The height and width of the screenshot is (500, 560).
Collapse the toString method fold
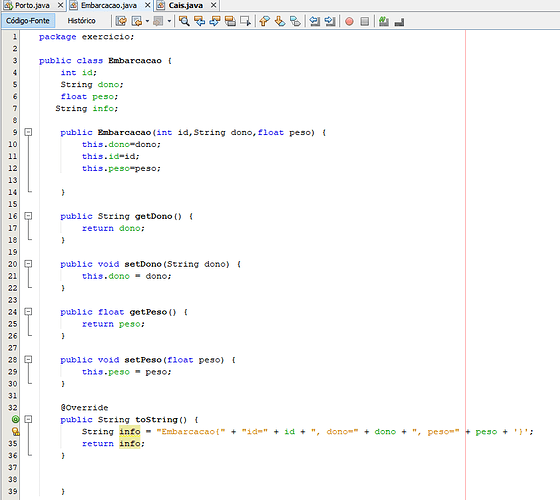[x=28, y=419]
